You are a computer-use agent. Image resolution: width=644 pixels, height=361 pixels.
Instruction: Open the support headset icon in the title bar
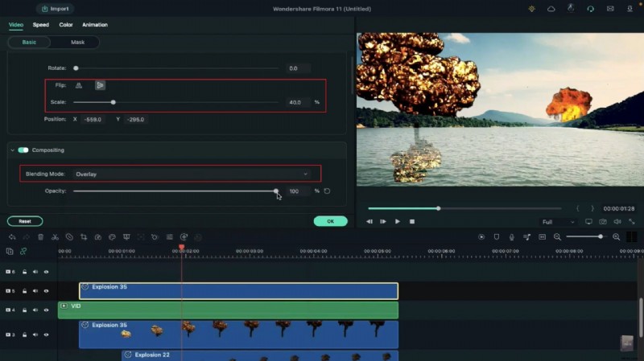pos(591,9)
